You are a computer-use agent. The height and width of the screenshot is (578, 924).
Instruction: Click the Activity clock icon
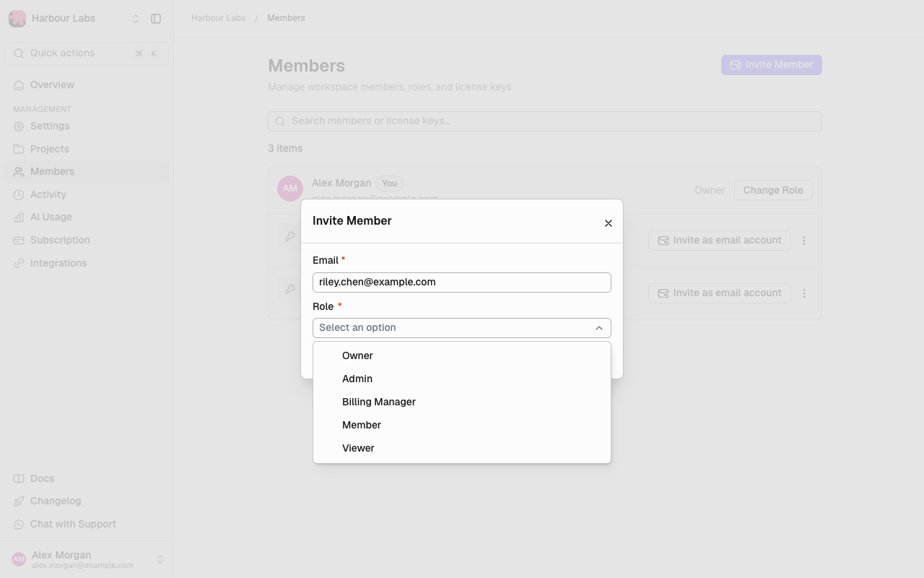tap(19, 194)
